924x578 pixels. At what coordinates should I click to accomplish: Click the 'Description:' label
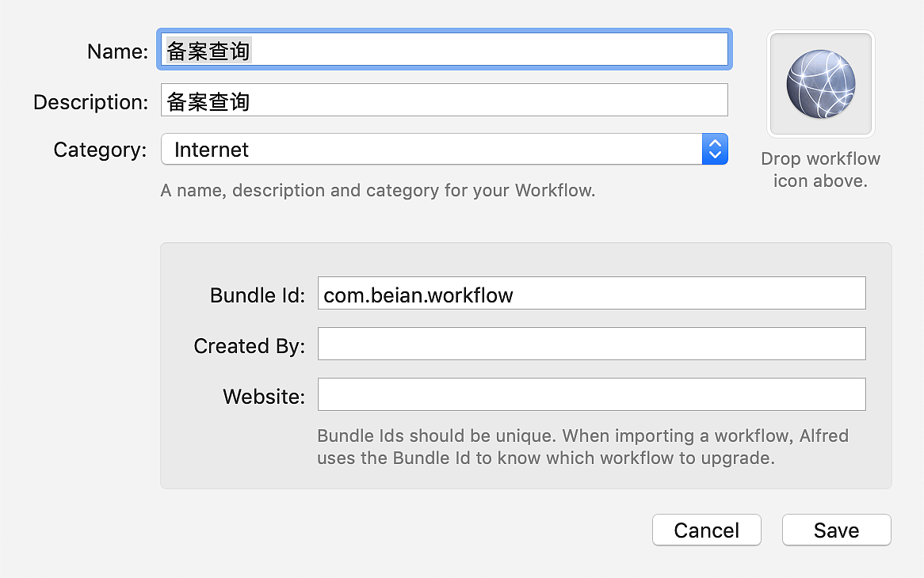click(90, 102)
